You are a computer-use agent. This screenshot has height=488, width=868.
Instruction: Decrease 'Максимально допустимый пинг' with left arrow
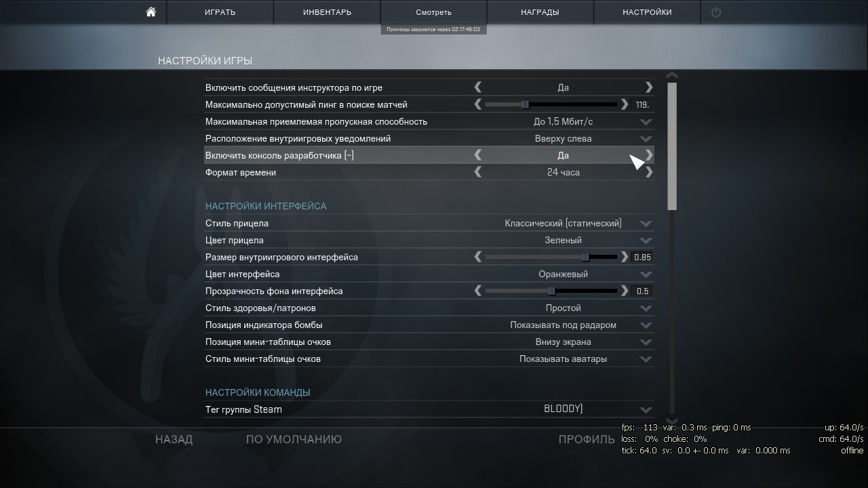[x=478, y=104]
